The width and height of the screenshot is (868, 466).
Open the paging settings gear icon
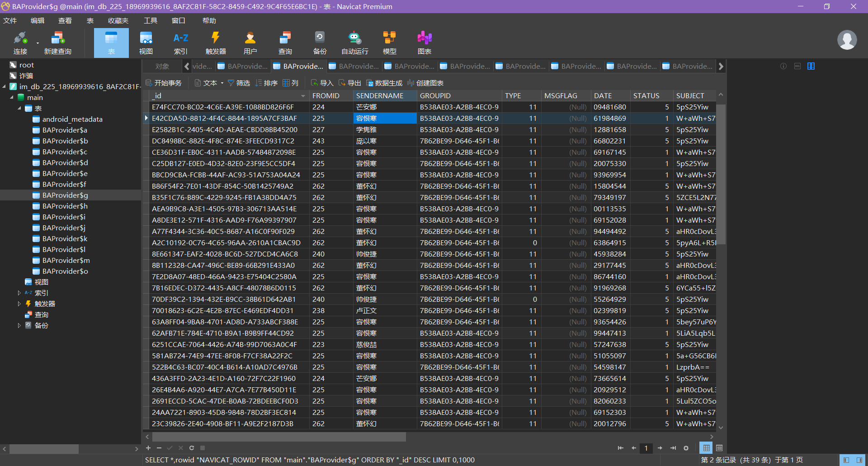pyautogui.click(x=686, y=448)
